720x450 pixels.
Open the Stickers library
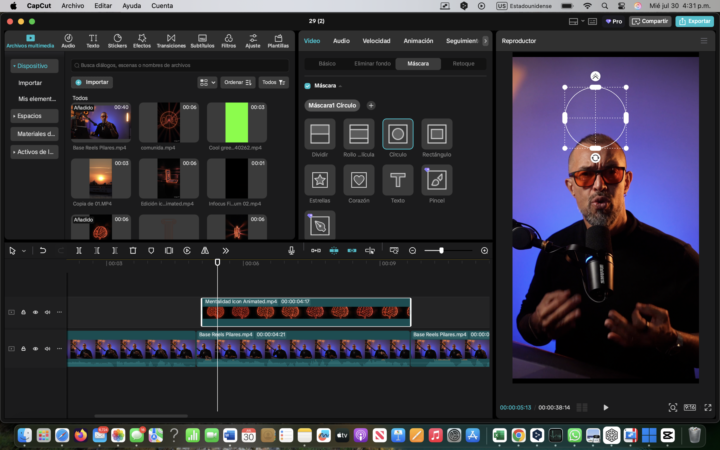coord(117,41)
